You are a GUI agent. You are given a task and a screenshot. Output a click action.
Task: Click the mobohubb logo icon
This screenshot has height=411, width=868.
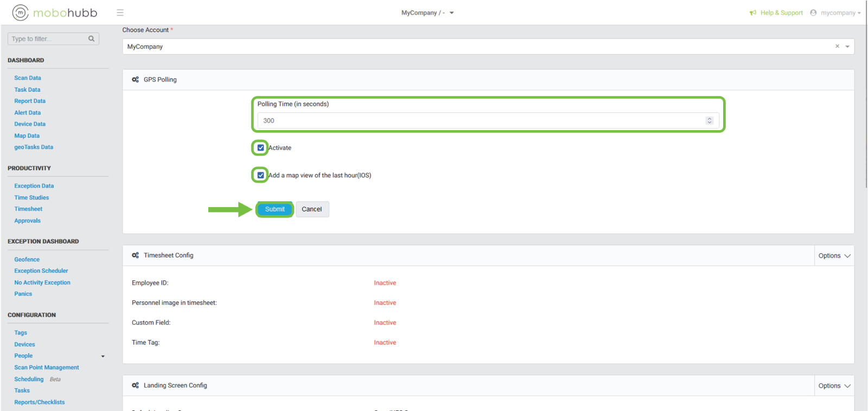20,12
